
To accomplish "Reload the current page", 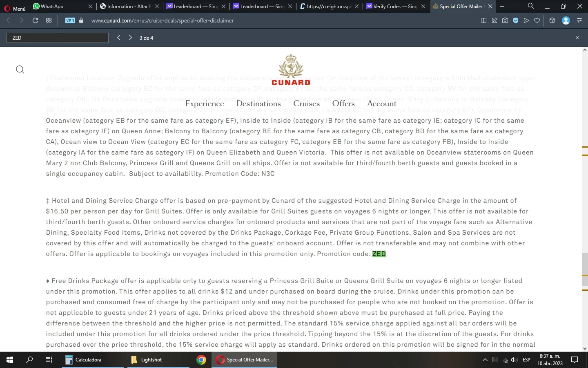I will (x=35, y=20).
